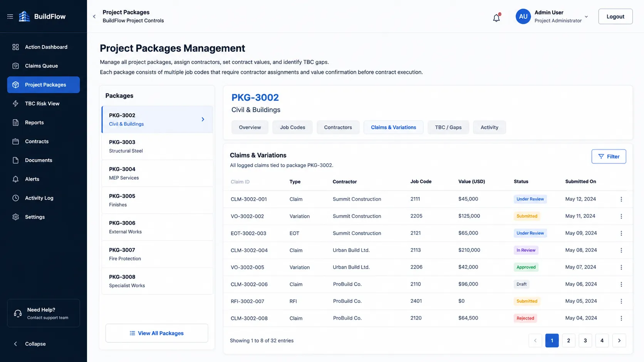The image size is (644, 362).
Task: Click the Project Packages cube icon
Action: point(15,85)
